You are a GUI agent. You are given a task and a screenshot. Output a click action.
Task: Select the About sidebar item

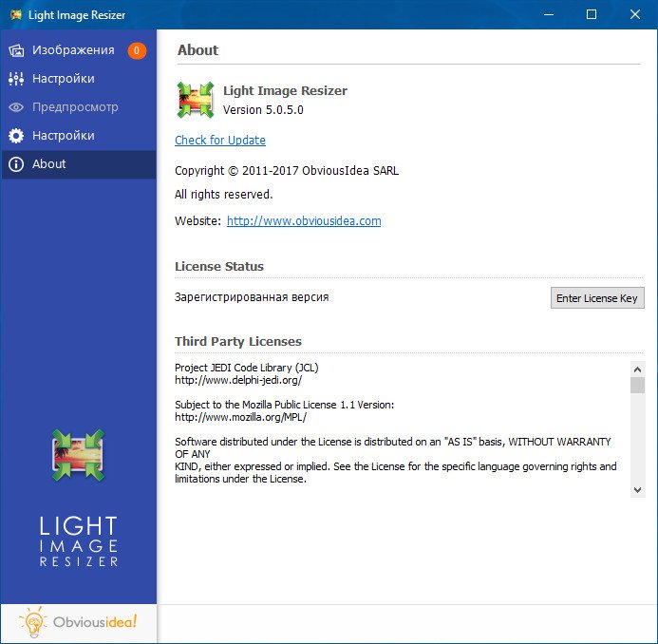click(49, 164)
